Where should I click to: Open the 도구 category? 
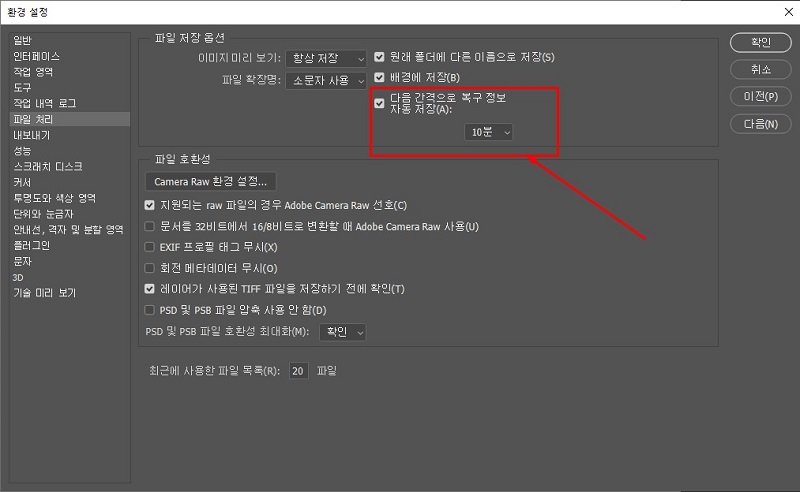coord(22,87)
